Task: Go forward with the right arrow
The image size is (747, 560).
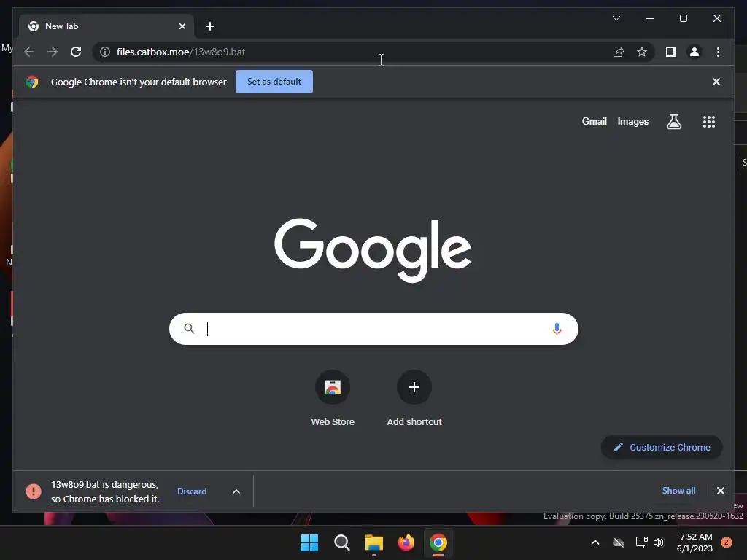Action: pos(53,52)
